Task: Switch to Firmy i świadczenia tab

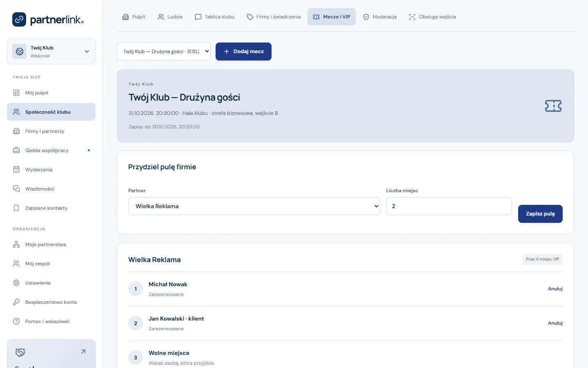Action: tap(274, 17)
